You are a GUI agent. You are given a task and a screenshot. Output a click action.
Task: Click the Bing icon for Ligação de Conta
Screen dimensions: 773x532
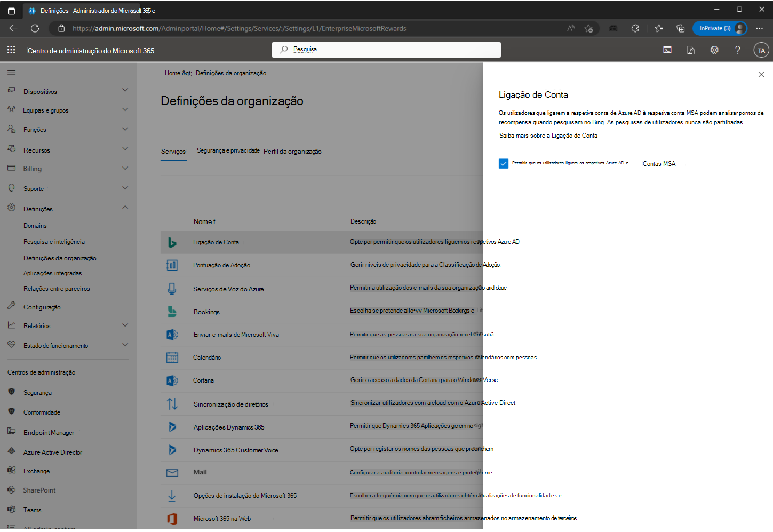tap(172, 242)
